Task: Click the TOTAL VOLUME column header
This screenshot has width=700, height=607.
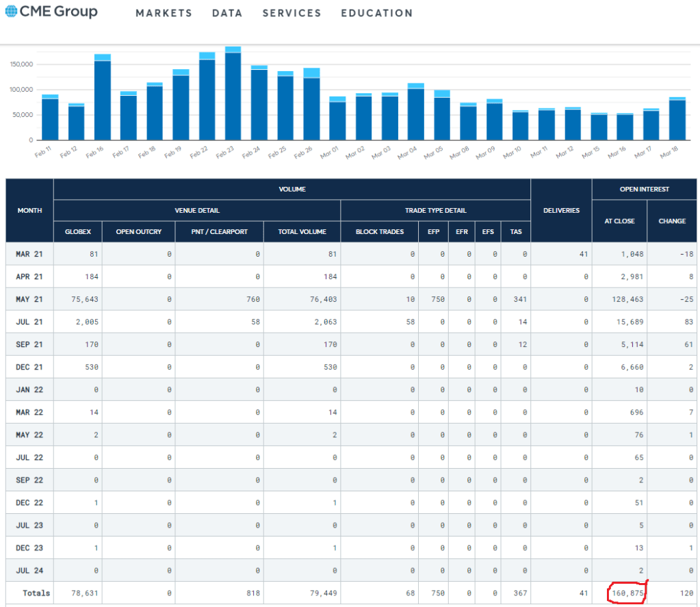Action: pyautogui.click(x=302, y=231)
